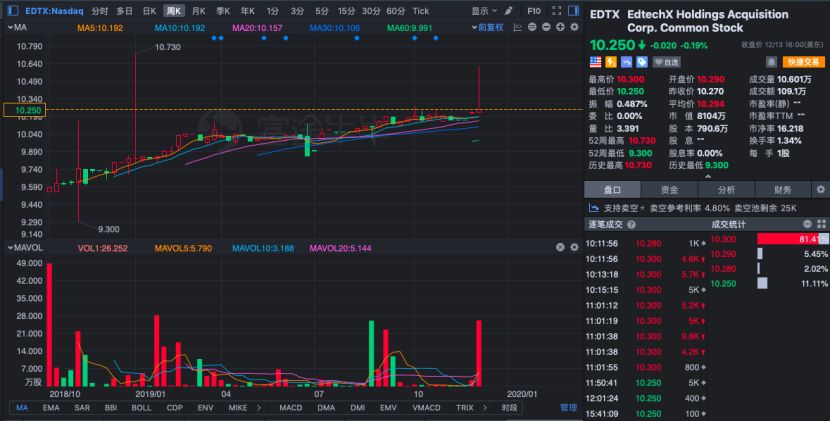Open MAVOL indicator settings gear

[x=574, y=247]
